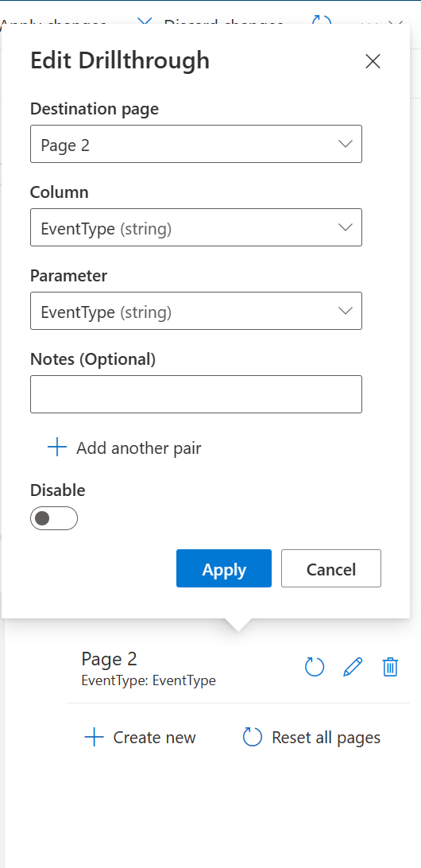Click the pencil edit icon for Page 2
The image size is (421, 868).
click(x=353, y=666)
